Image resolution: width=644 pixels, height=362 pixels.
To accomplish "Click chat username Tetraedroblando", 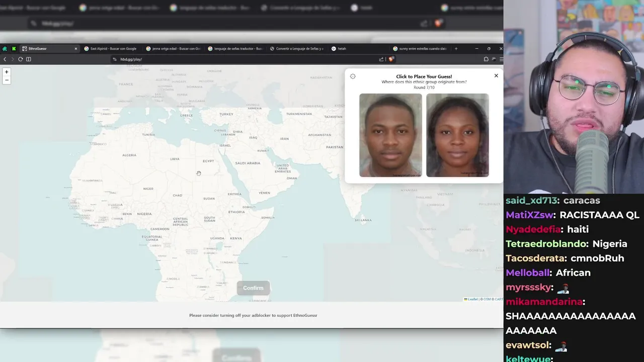I will [546, 244].
